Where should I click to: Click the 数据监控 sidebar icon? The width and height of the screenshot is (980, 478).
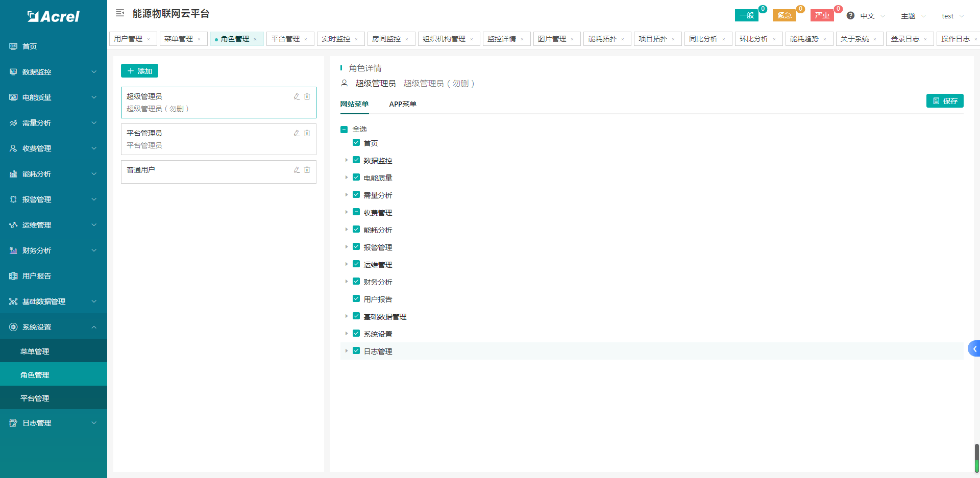[13, 72]
